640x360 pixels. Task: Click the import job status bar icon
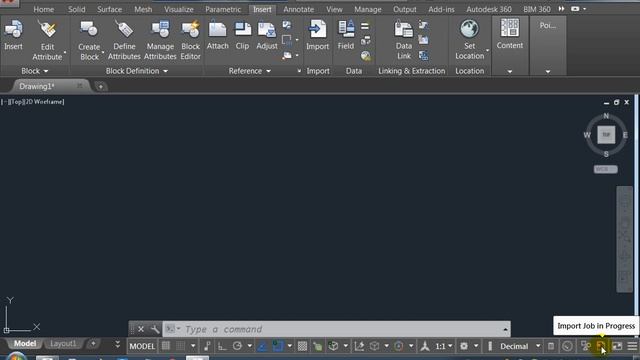point(601,346)
